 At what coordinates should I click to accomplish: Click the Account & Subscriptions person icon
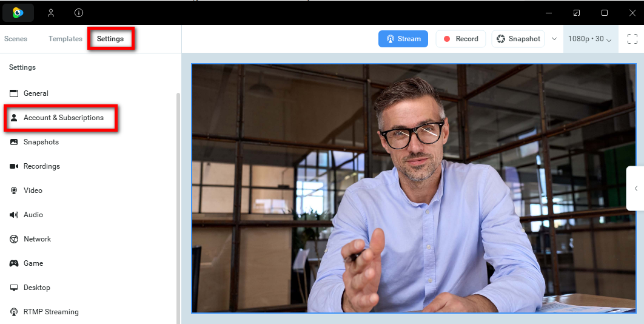point(14,118)
